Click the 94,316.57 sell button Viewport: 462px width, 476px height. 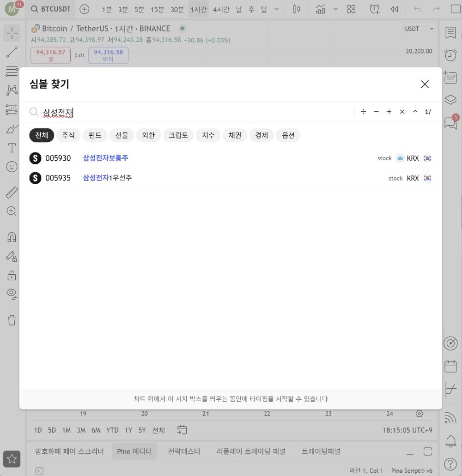(x=51, y=55)
